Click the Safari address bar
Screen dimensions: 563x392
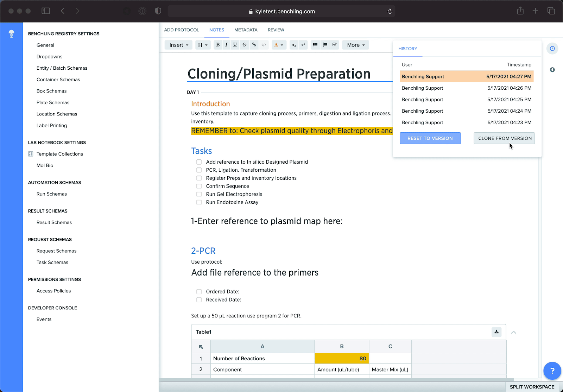281,11
